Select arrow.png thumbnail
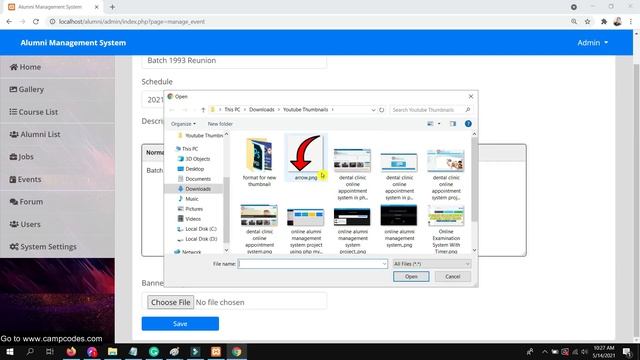Screen dimensions: 640x360 click(x=306, y=158)
